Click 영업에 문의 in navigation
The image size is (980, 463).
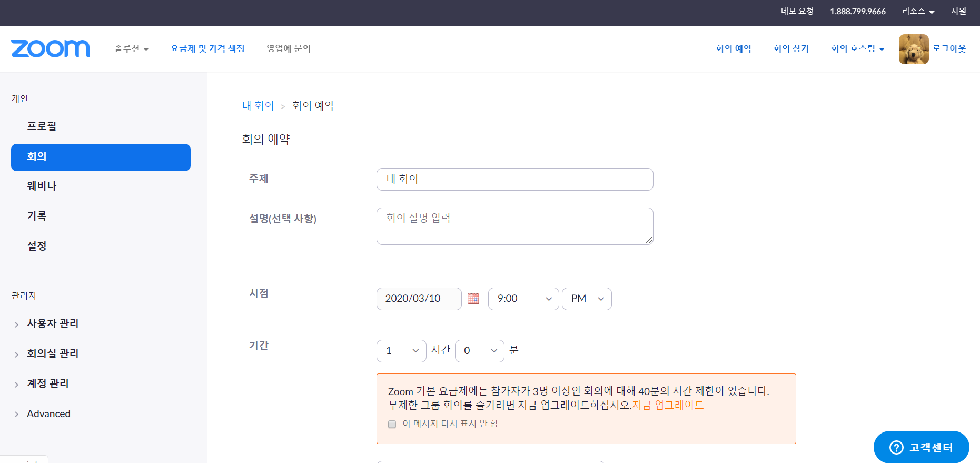[x=289, y=48]
